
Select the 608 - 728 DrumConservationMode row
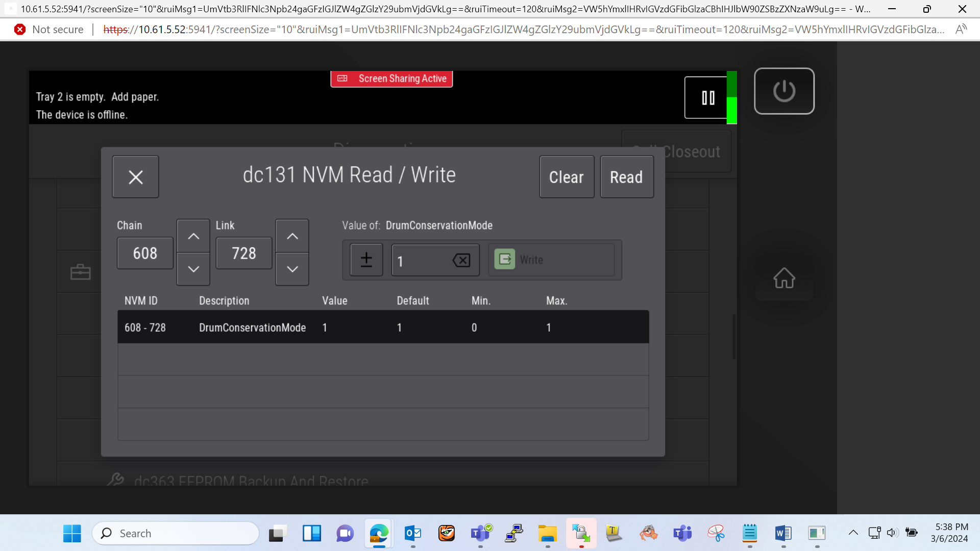(383, 327)
